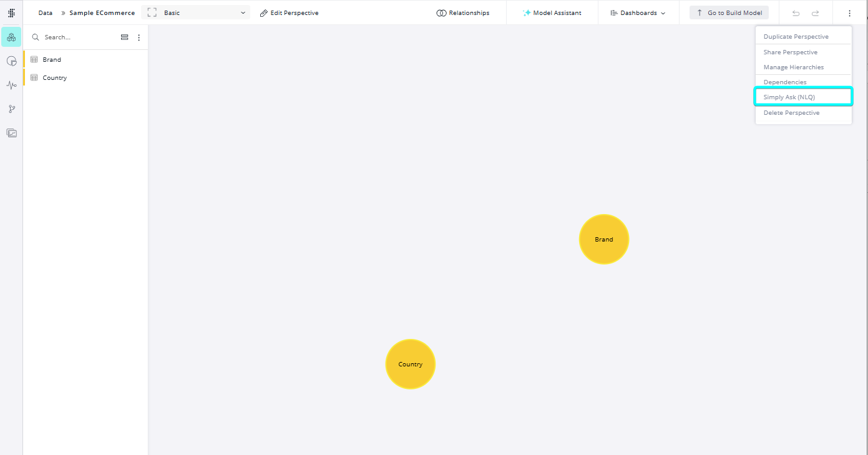Choose Duplicate Perspective from menu
Screen dimensions: 868x455
(796, 37)
